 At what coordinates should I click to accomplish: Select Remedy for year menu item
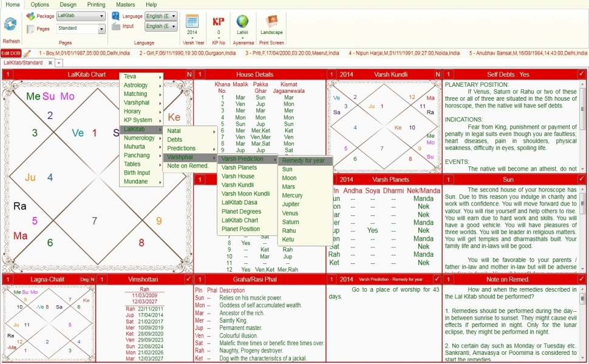point(305,161)
